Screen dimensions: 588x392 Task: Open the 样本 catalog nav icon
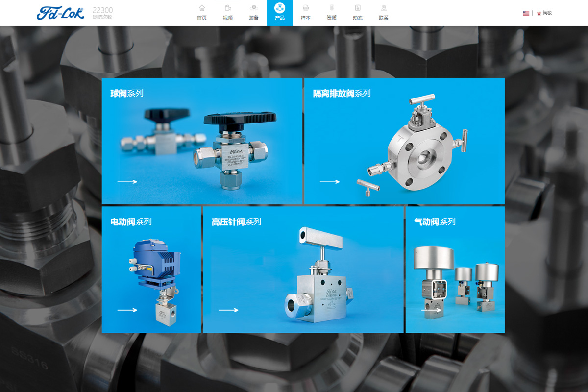(x=306, y=8)
